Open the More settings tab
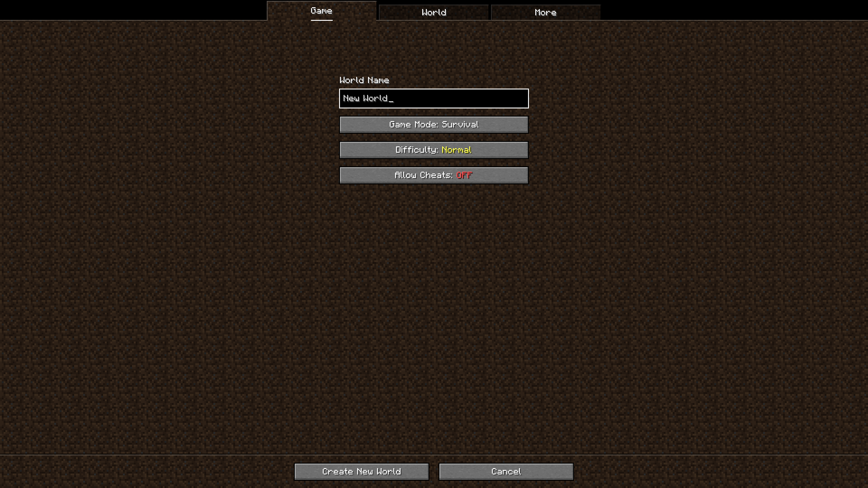Image resolution: width=868 pixels, height=488 pixels. pyautogui.click(x=544, y=12)
